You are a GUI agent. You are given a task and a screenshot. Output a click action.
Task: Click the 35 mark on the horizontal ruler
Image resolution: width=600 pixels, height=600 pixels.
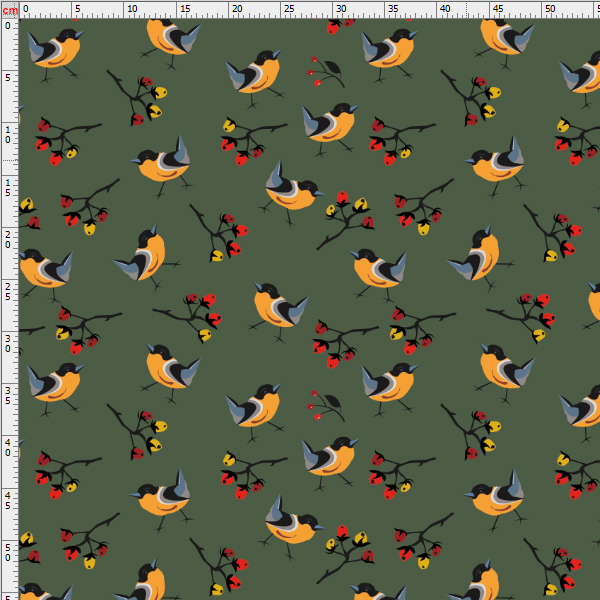[393, 8]
